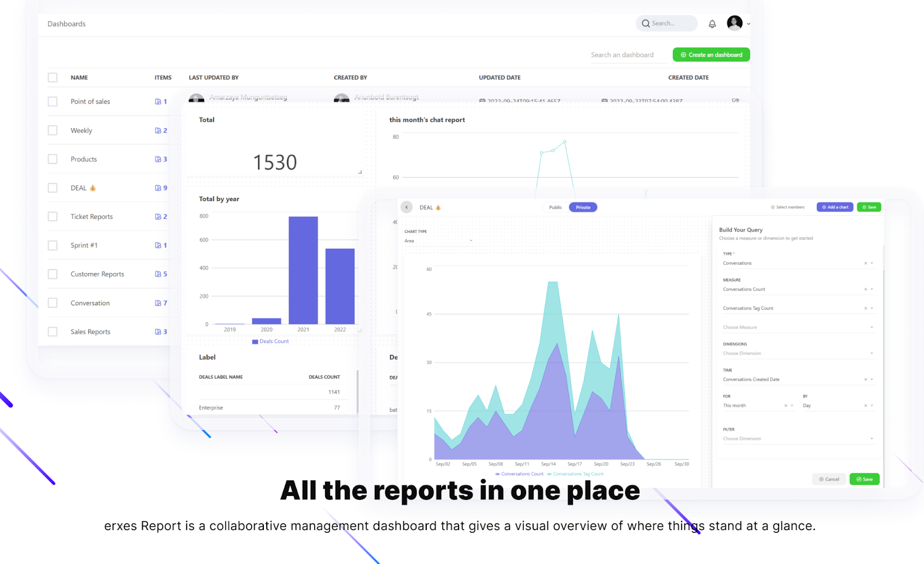Expand the caret next to the user avatar
The height and width of the screenshot is (564, 924).
748,24
